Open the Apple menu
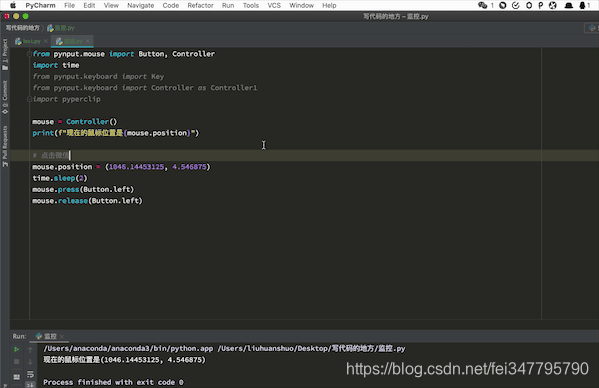Viewport: 599px width, 388px height. tap(13, 5)
